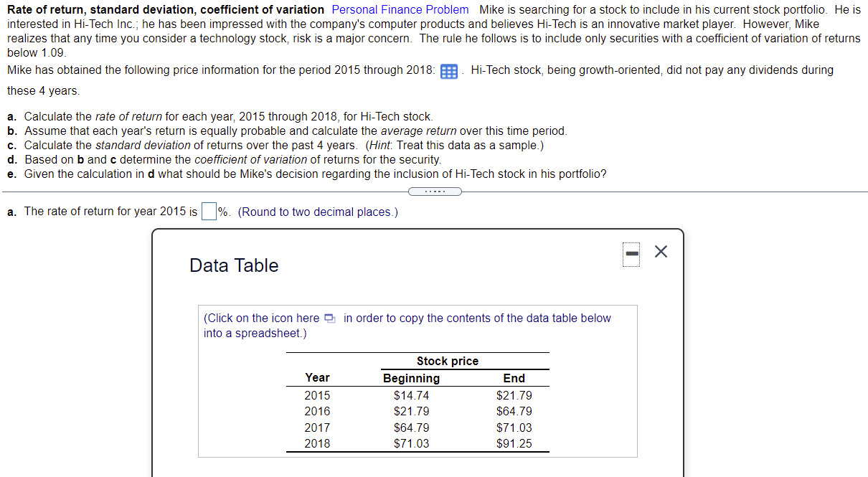The image size is (868, 477).
Task: Click the $71.03 beginning price for 2018
Action: coord(411,443)
